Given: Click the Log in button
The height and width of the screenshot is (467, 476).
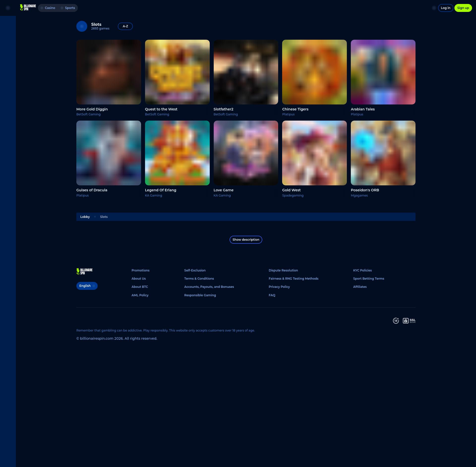Looking at the screenshot, I should coord(446,8).
